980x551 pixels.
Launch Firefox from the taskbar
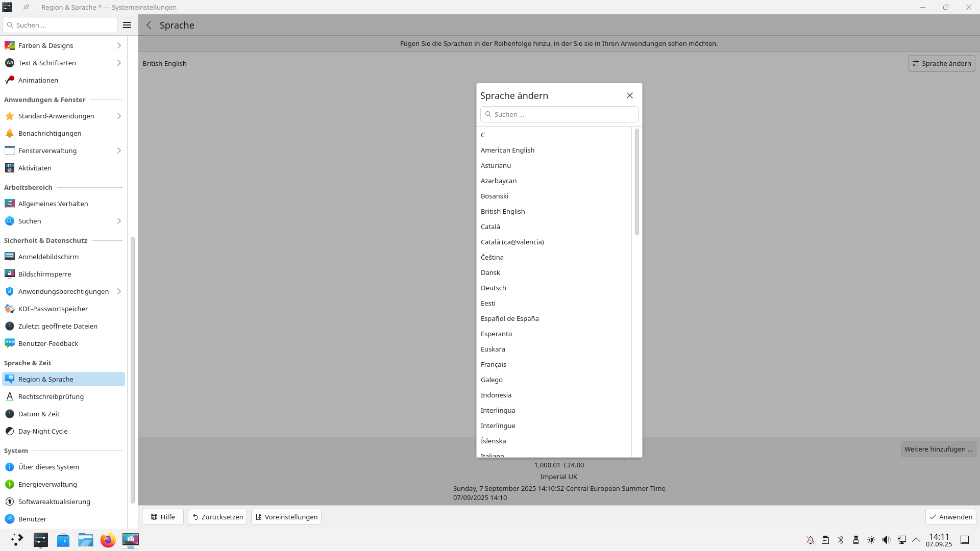click(108, 540)
